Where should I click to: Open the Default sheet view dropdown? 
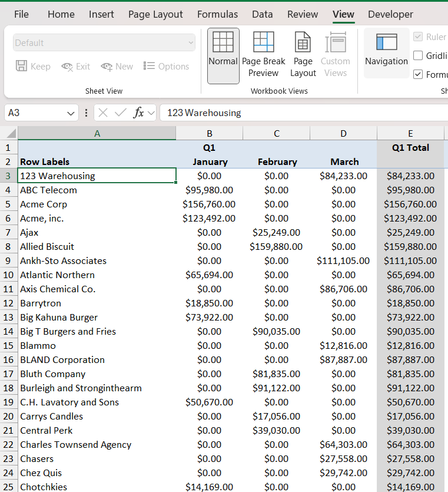point(104,42)
